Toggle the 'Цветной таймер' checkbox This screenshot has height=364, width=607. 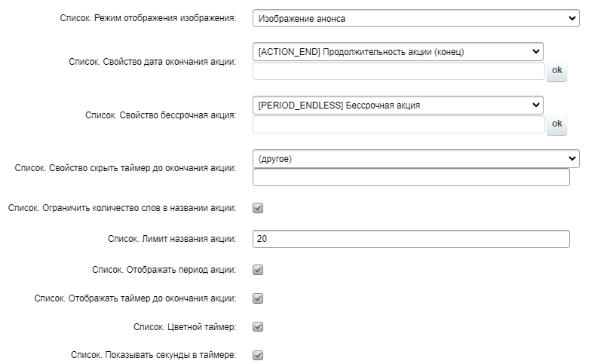point(258,326)
